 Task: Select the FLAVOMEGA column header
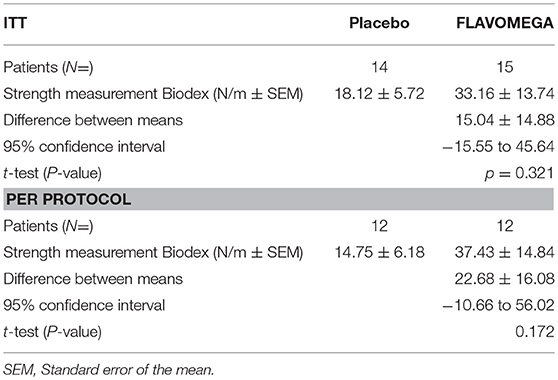505,23
